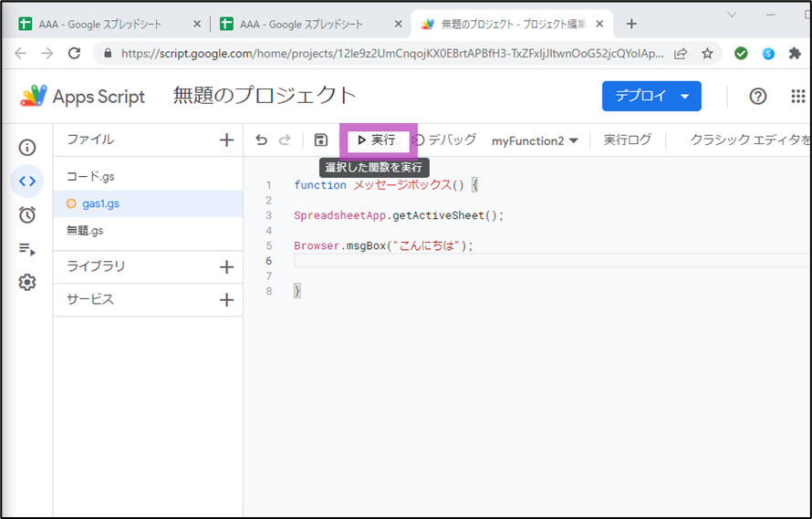Share this page from address bar
This screenshot has height=519, width=812.
[x=681, y=53]
